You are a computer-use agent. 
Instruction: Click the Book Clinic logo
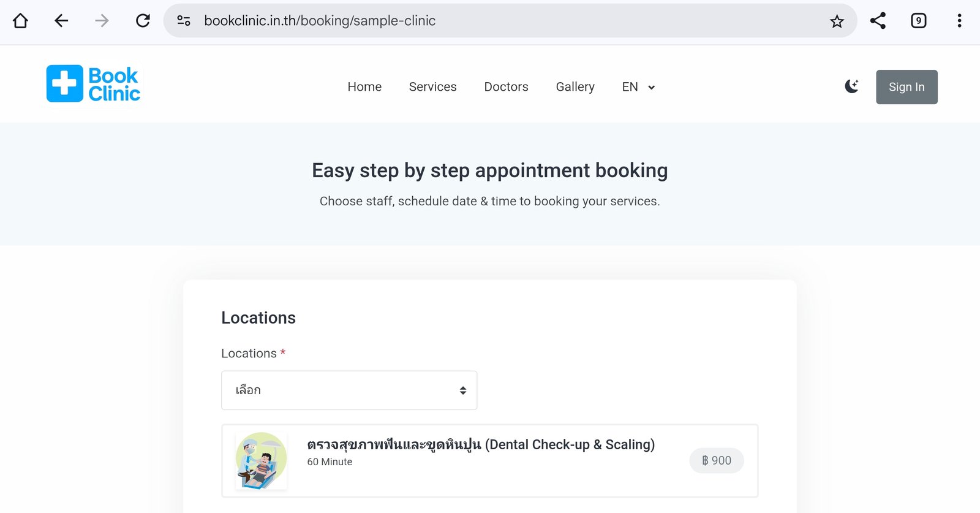pyautogui.click(x=93, y=84)
